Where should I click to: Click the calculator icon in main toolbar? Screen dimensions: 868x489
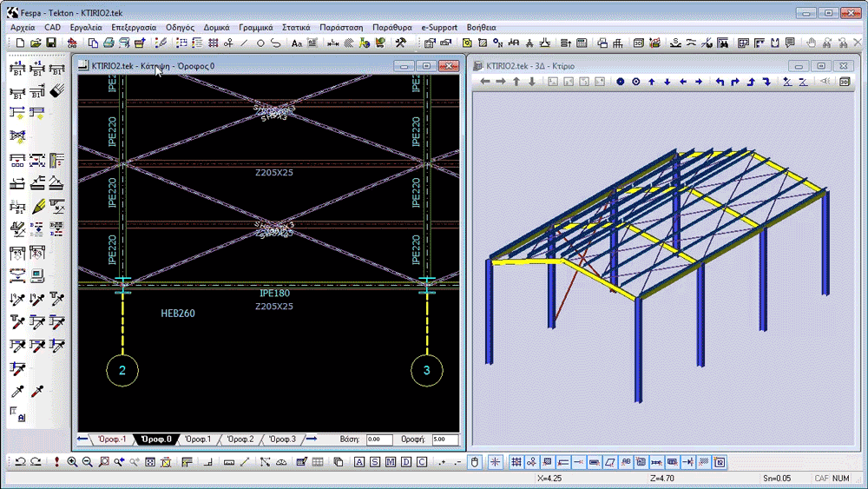click(x=582, y=43)
